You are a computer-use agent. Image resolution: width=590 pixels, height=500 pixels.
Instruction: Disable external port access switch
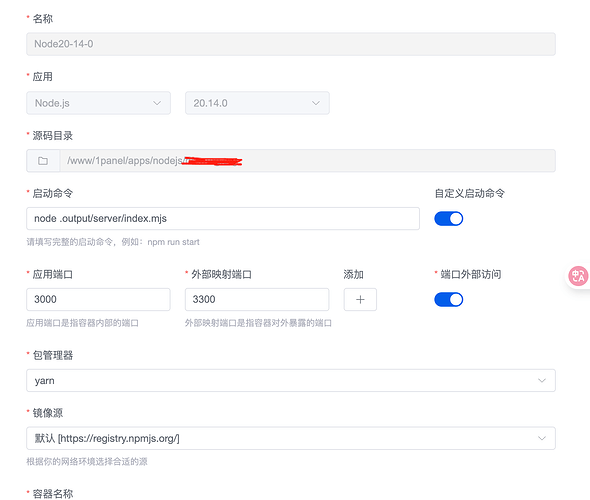(x=449, y=299)
